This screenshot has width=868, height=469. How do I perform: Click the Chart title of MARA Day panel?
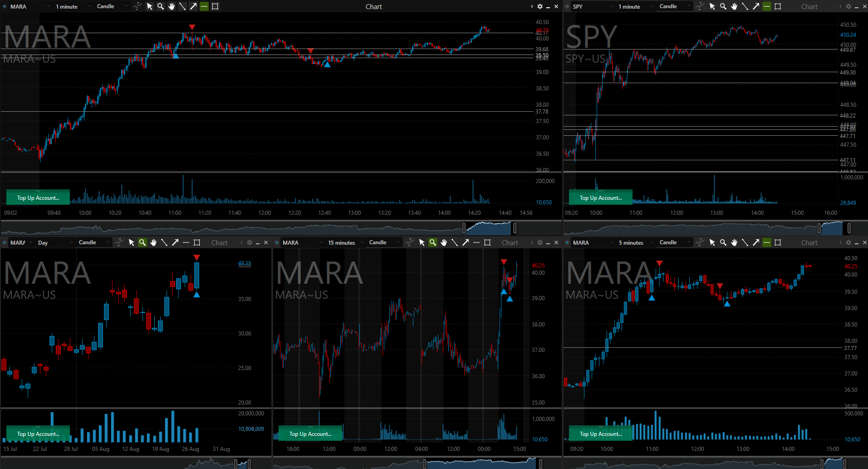220,242
